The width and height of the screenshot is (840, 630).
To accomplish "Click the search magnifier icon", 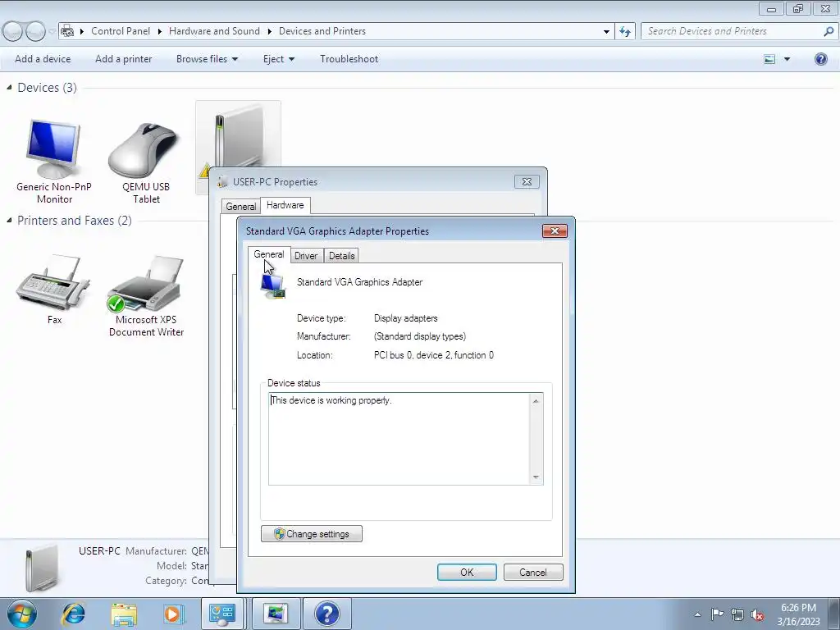I will click(829, 31).
